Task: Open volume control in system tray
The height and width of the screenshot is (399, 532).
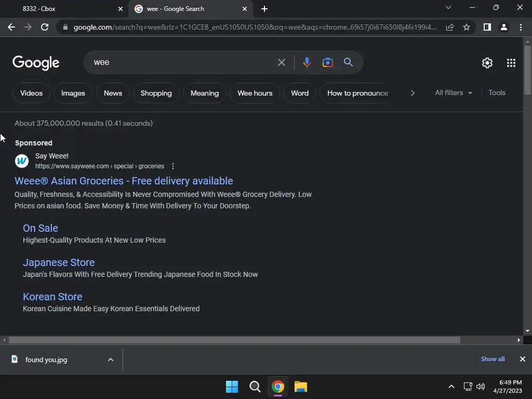Action: 481,387
